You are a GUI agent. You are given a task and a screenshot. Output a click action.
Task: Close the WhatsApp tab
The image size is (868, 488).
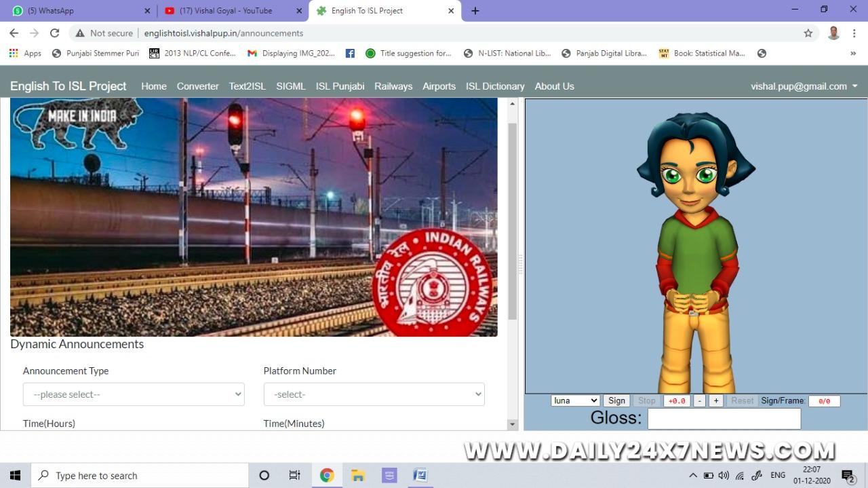click(147, 11)
